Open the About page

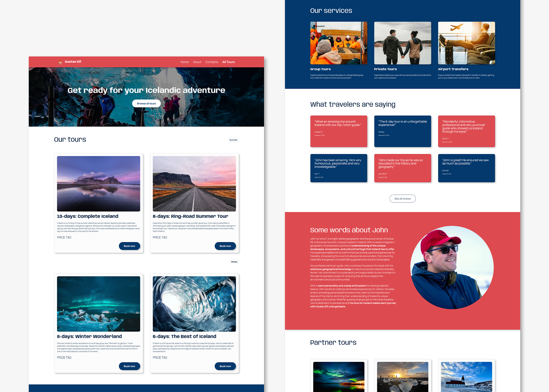[x=197, y=62]
